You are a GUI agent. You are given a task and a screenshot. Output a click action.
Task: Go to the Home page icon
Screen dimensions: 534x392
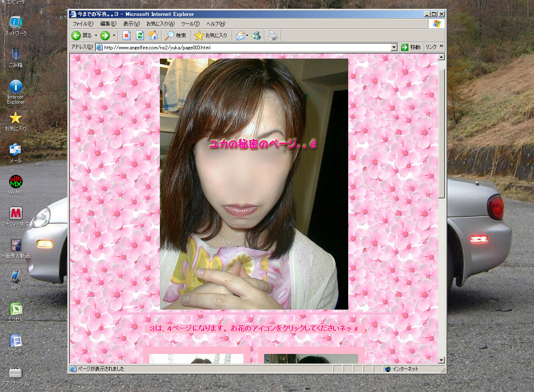click(153, 36)
